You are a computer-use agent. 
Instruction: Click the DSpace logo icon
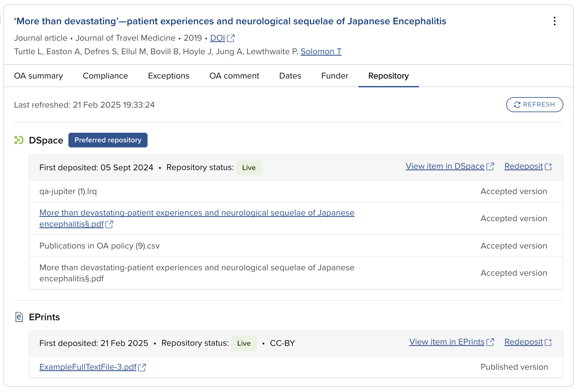[19, 140]
